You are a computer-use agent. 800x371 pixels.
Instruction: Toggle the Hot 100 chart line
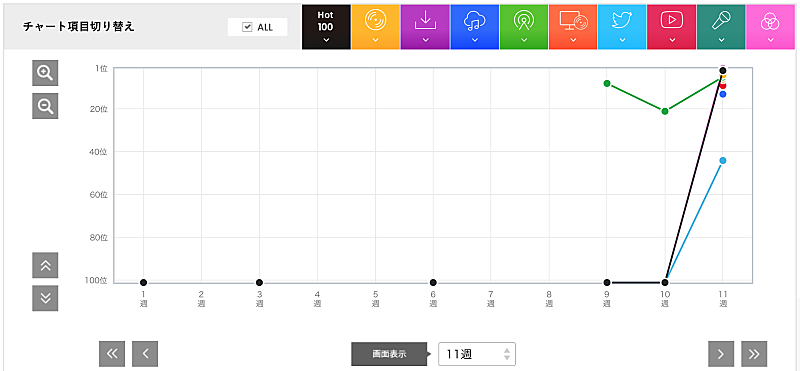click(x=326, y=27)
